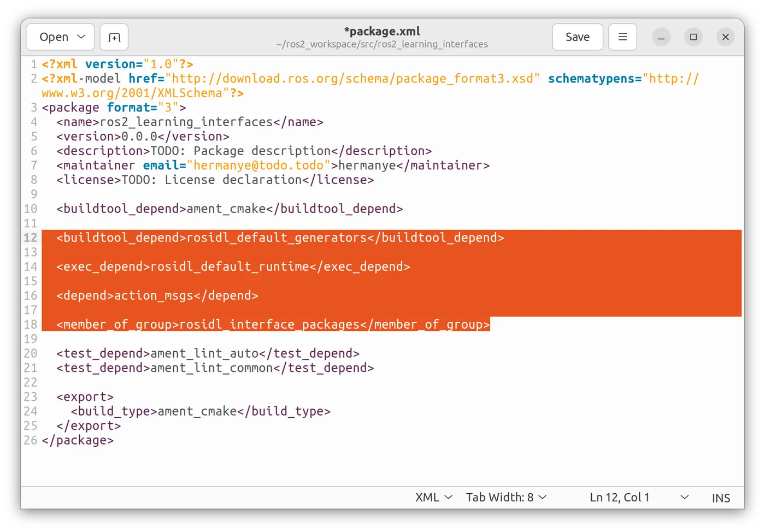The width and height of the screenshot is (765, 532).
Task: Click the package format="3" opening tag
Action: [x=114, y=108]
